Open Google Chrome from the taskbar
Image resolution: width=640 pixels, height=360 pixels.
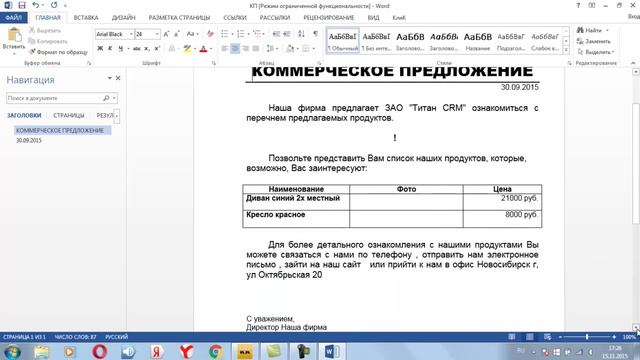pyautogui.click(x=216, y=351)
